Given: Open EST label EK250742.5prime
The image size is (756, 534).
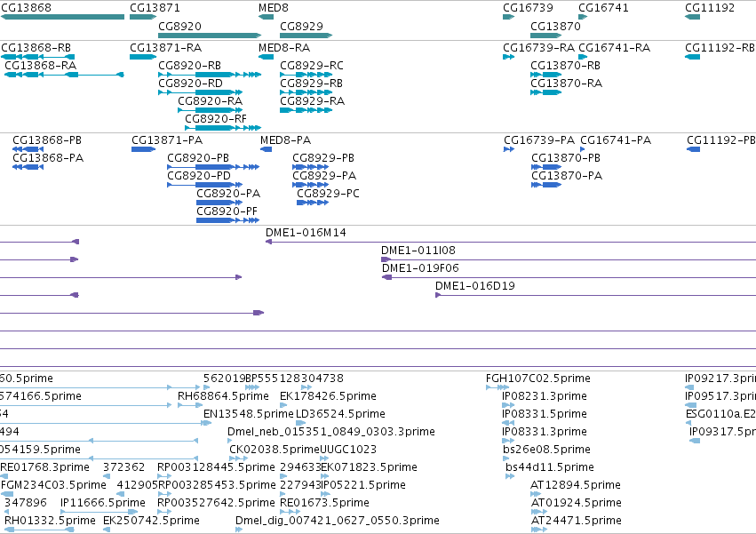Looking at the screenshot, I should pyautogui.click(x=151, y=521).
